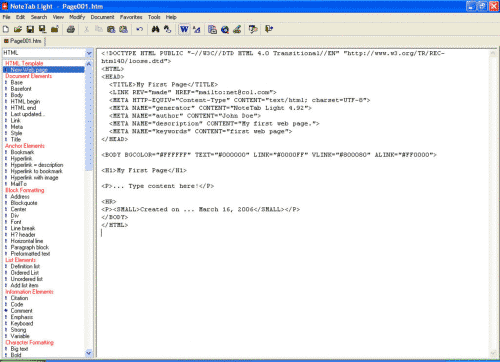Click the second clipboard paste icon
The image size is (500, 362).
click(x=123, y=29)
